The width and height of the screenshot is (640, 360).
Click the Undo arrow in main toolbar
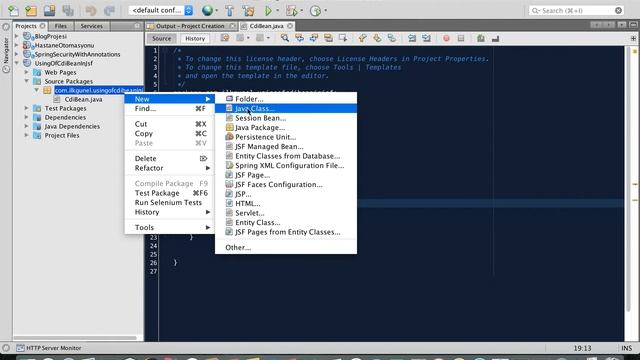91,11
